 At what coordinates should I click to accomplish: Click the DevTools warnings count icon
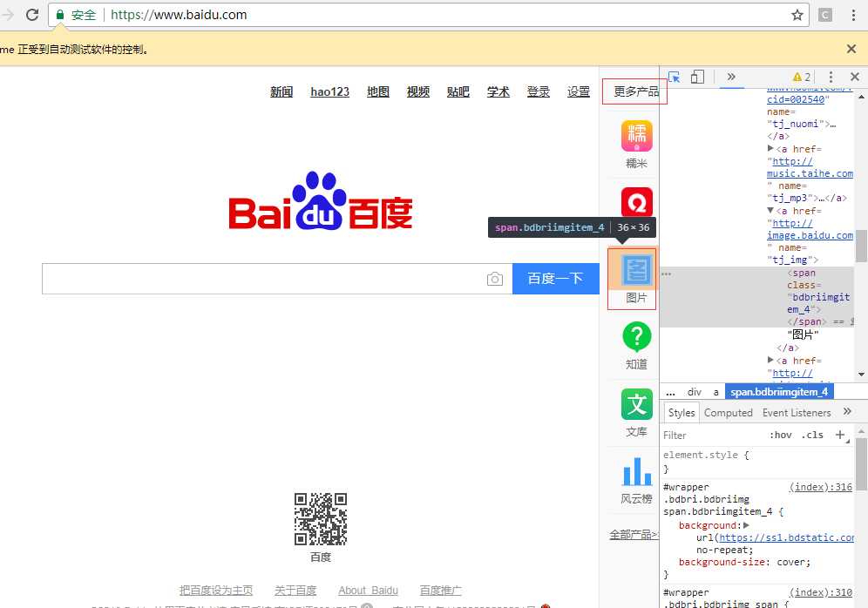(x=802, y=77)
